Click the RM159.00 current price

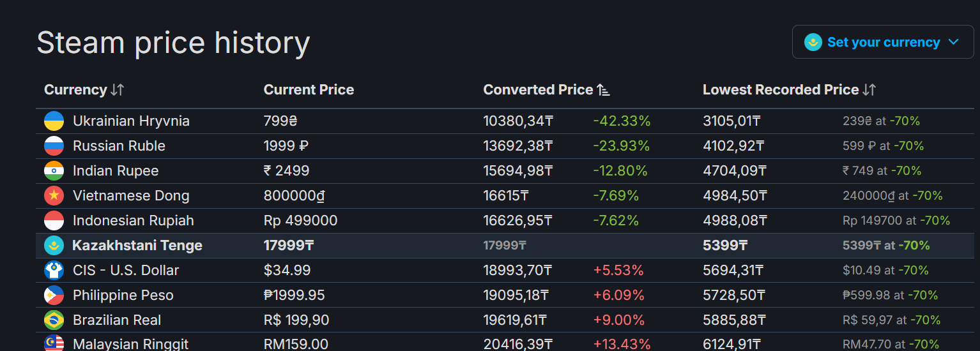(x=296, y=344)
